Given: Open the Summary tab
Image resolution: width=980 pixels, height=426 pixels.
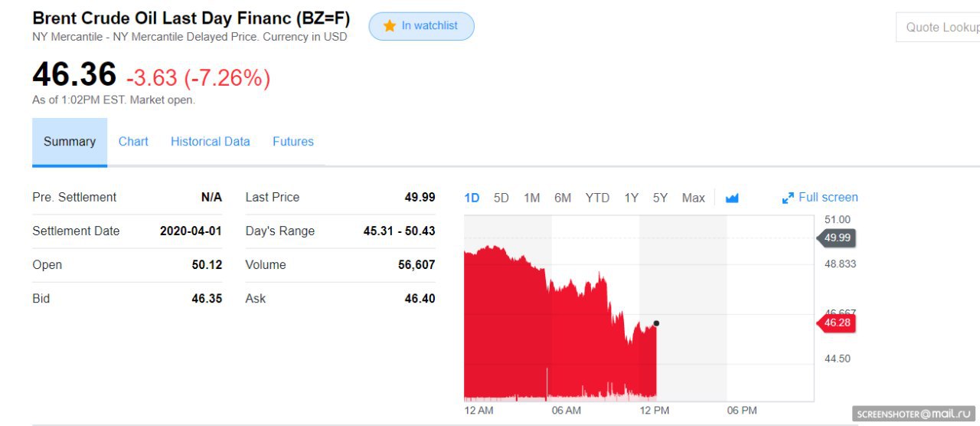Looking at the screenshot, I should (70, 142).
